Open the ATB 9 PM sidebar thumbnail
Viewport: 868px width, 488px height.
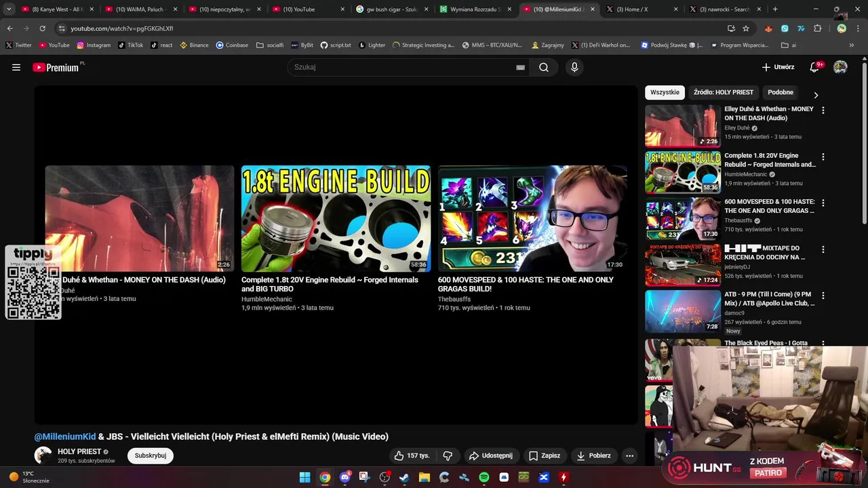pyautogui.click(x=683, y=311)
